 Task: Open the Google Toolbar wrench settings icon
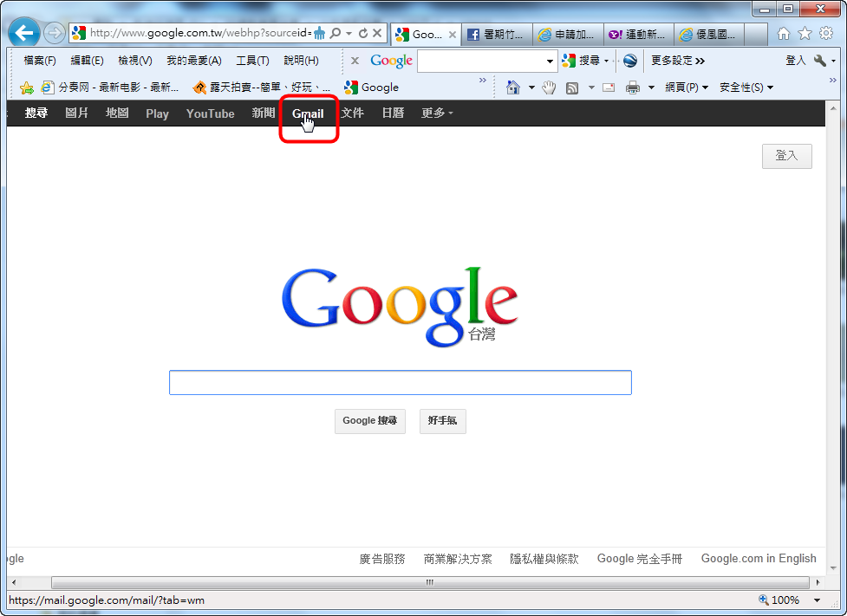click(x=819, y=61)
